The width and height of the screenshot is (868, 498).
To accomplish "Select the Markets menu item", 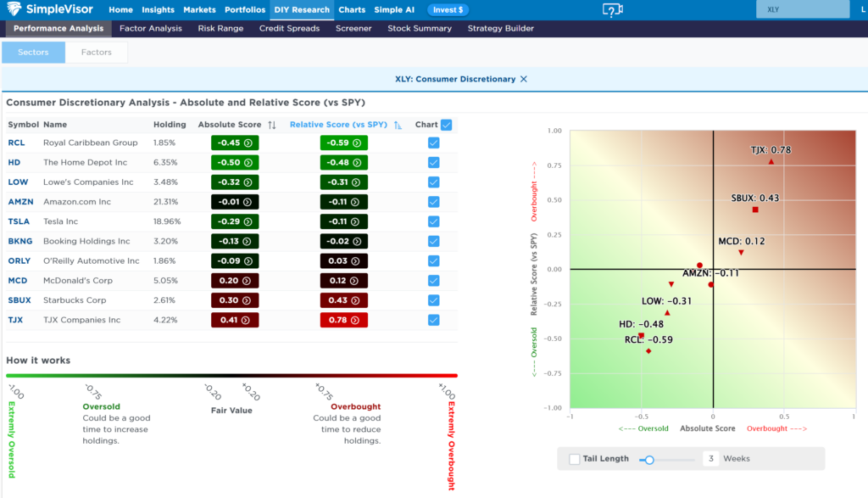I will tap(198, 9).
